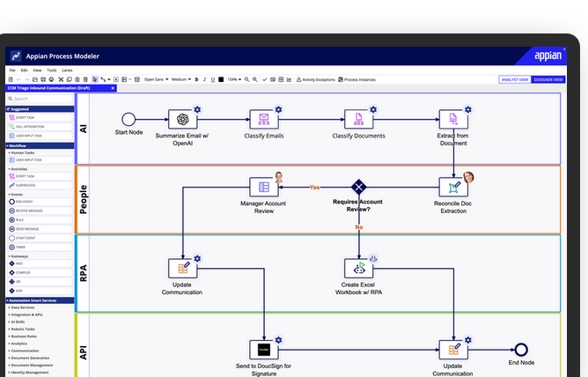The image size is (588, 377).
Task: Click the Appian logo
Action: (x=548, y=55)
